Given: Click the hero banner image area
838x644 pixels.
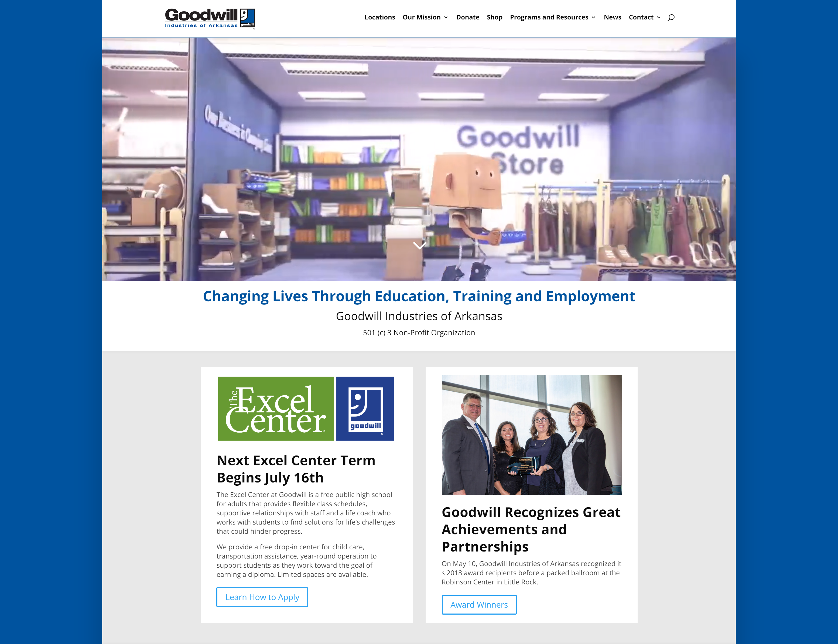Looking at the screenshot, I should pyautogui.click(x=419, y=159).
